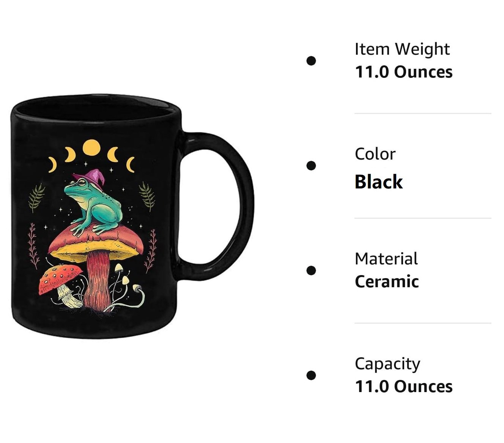Screen dimensions: 504x443
Task: Click the 11.0 Ounces weight value
Action: click(x=403, y=72)
